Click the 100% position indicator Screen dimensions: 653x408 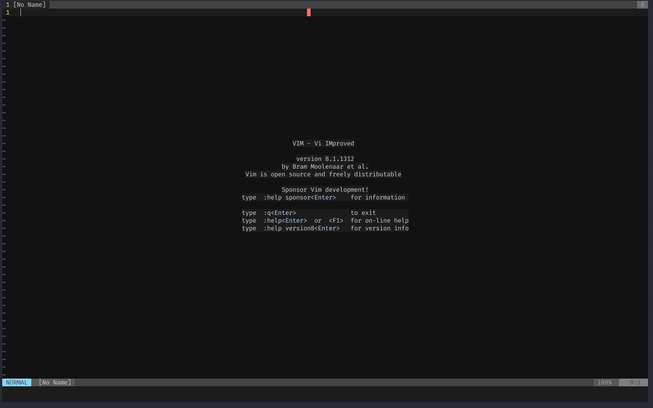click(x=604, y=382)
